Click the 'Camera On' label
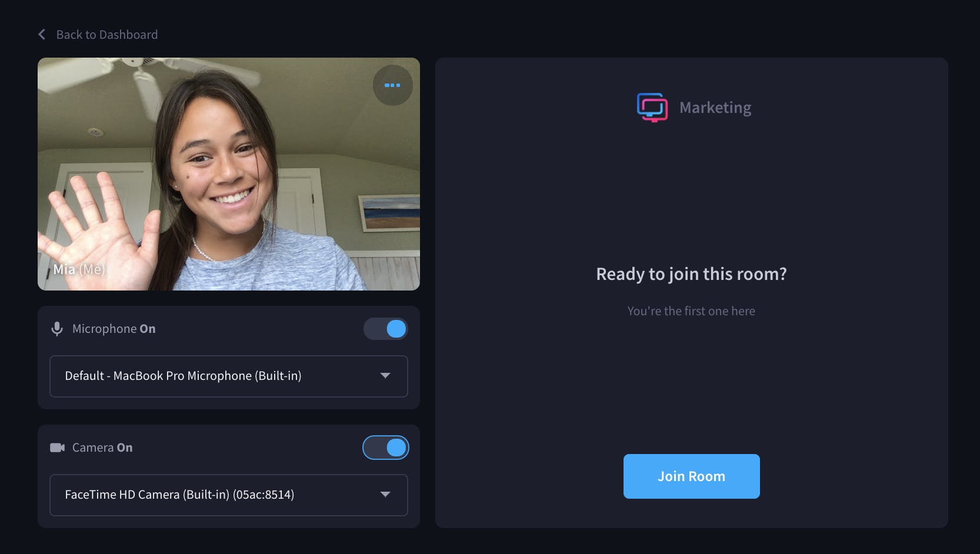Image resolution: width=980 pixels, height=554 pixels. pyautogui.click(x=102, y=448)
